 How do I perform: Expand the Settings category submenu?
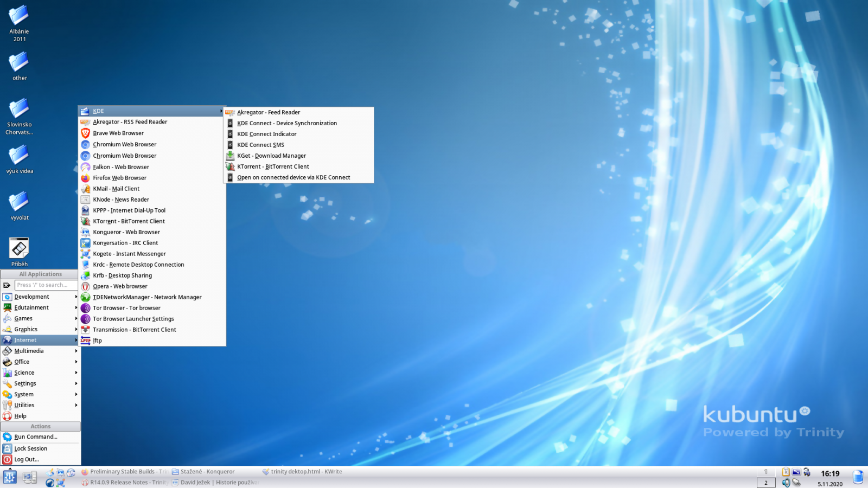click(x=24, y=383)
